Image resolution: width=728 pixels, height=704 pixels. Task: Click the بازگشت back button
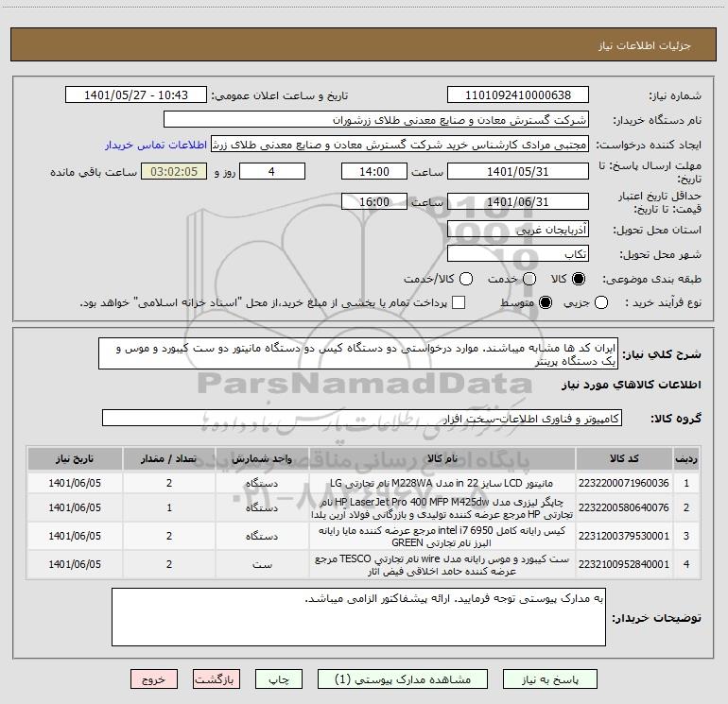(x=217, y=679)
